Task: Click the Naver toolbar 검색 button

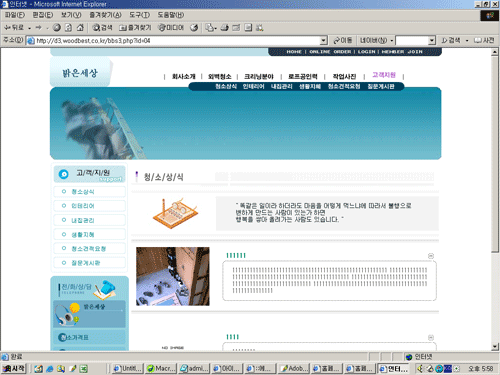Action: (451, 40)
